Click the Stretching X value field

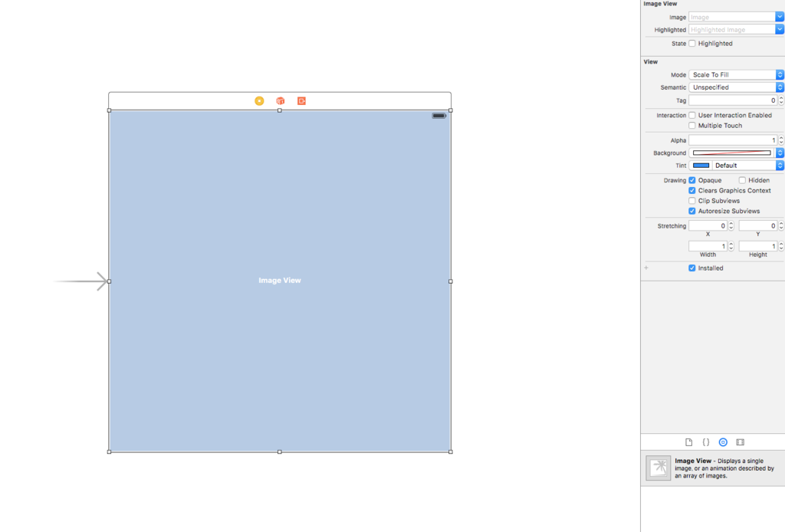[708, 225]
